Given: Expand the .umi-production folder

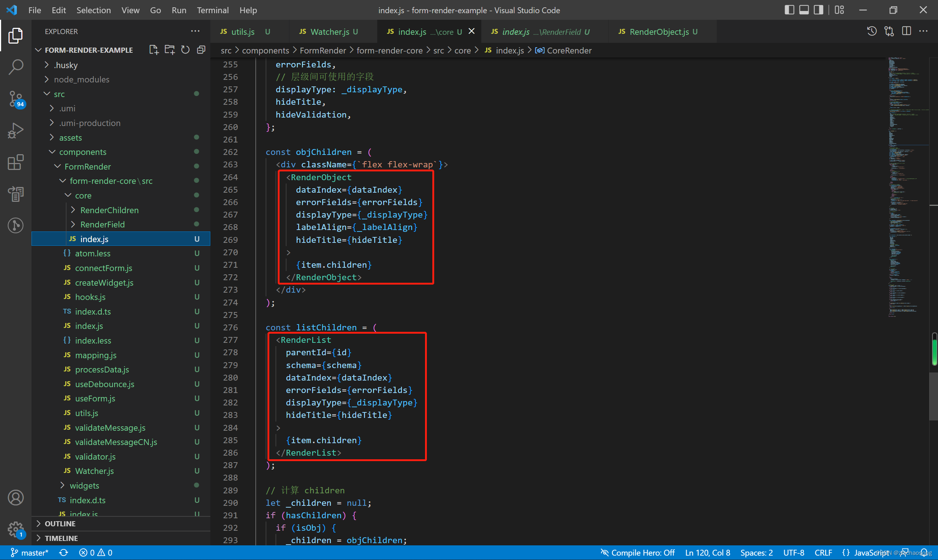Looking at the screenshot, I should pyautogui.click(x=121, y=123).
